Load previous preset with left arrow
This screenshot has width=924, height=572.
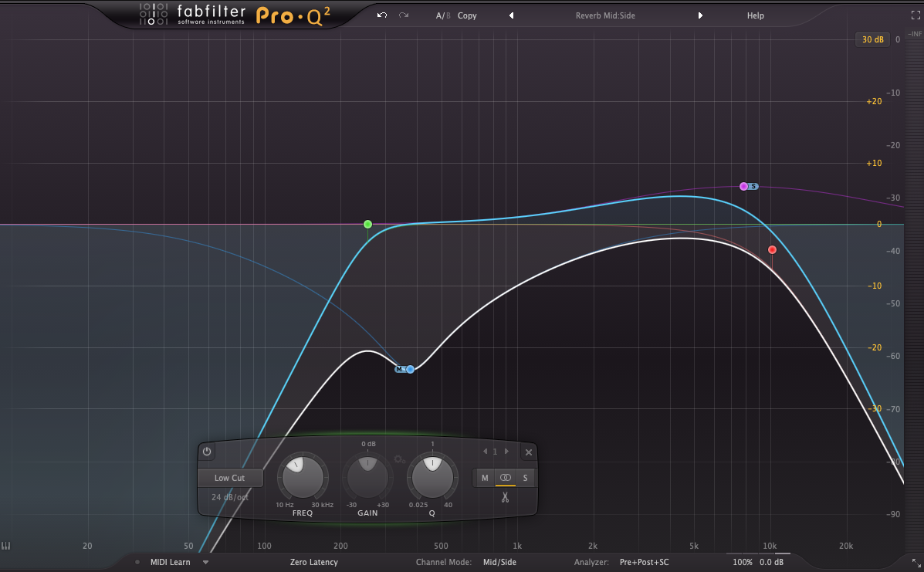point(511,16)
